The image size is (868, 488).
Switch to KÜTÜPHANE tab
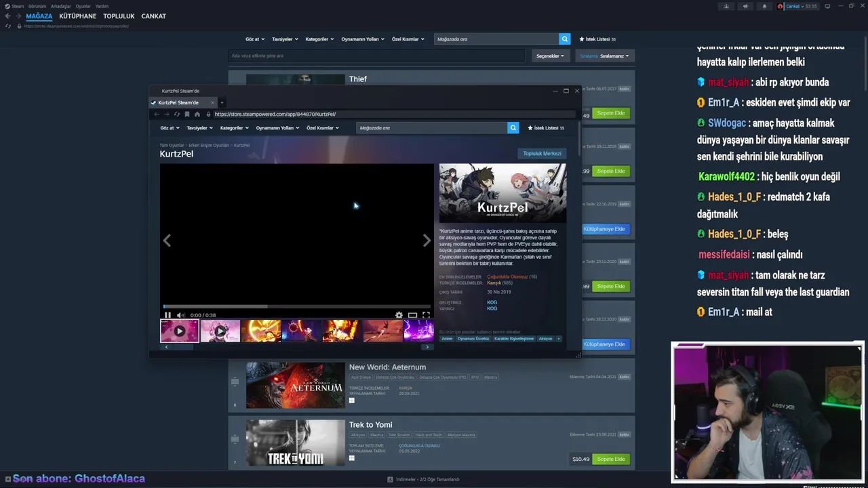pos(78,16)
